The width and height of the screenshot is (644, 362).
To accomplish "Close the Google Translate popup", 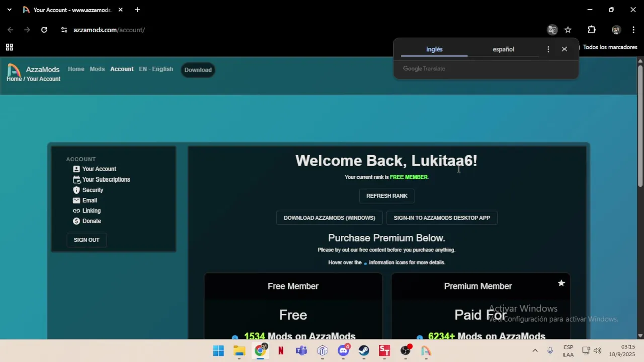I will click(x=564, y=49).
